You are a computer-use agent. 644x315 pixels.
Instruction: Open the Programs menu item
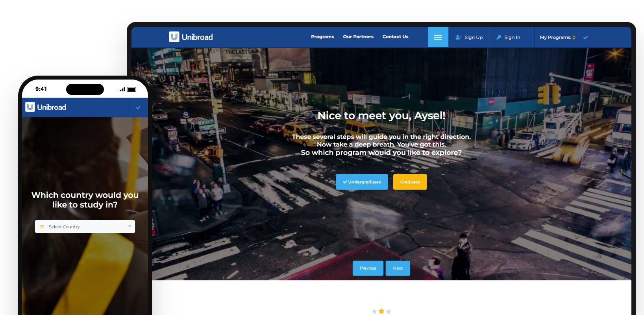322,37
